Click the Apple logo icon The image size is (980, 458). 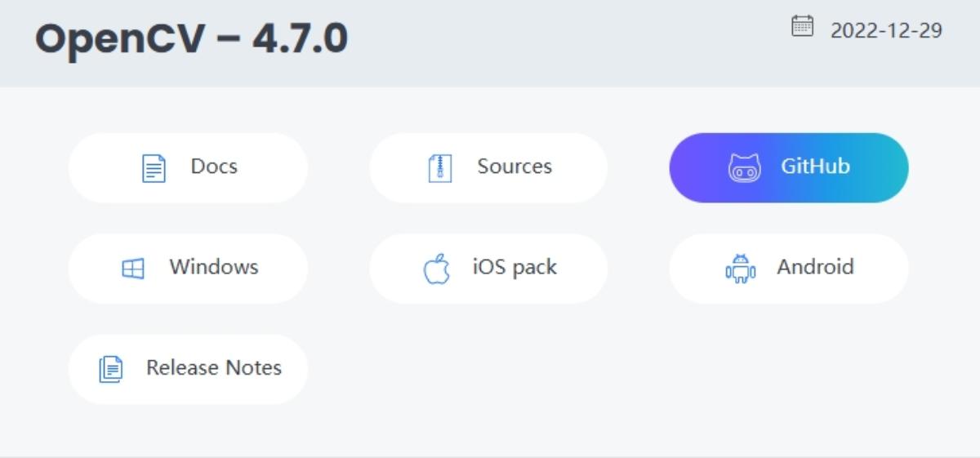[x=437, y=269]
